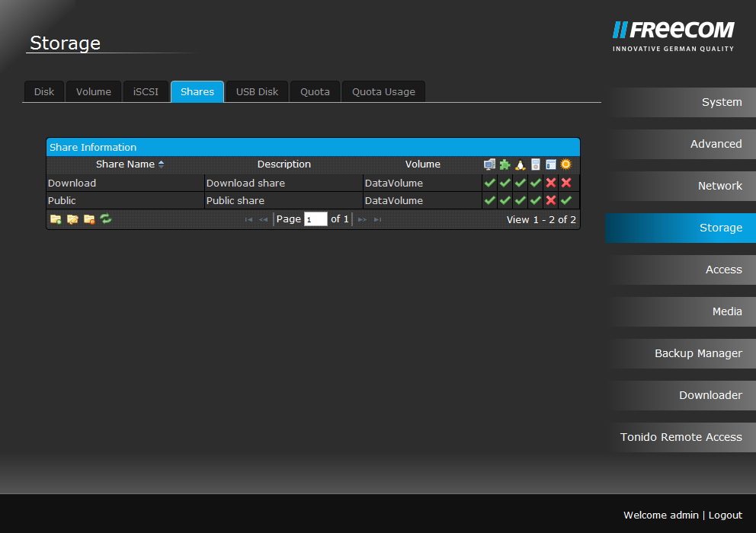Click the orange sun column header icon
The image size is (756, 533).
click(x=565, y=164)
